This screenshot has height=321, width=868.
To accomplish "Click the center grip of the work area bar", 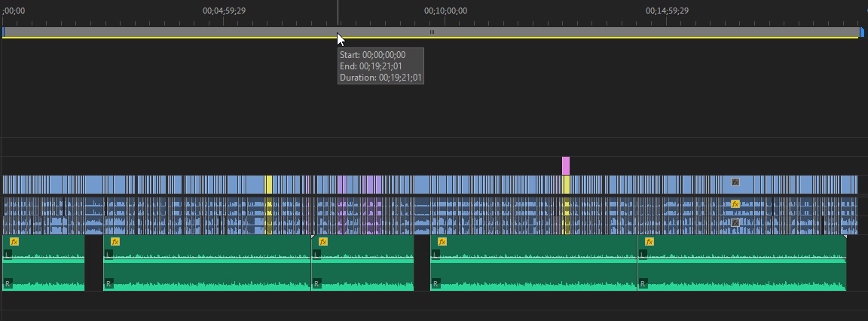I will 432,32.
